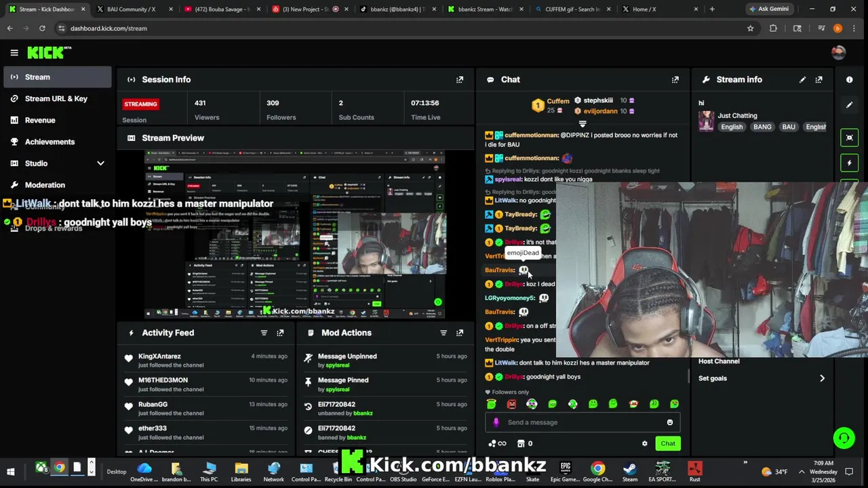The height and width of the screenshot is (488, 868).
Task: Switch to the Home / X browser tab
Action: point(660,9)
